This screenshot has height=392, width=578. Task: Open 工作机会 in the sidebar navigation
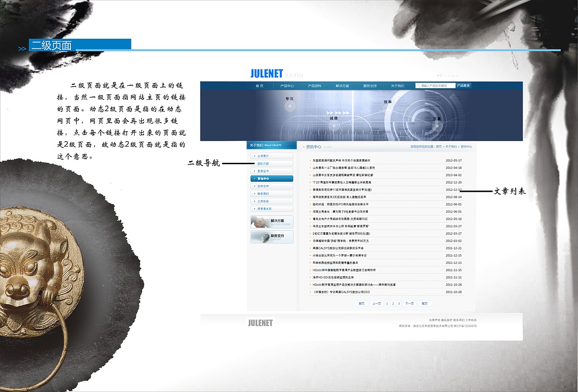[x=271, y=201]
